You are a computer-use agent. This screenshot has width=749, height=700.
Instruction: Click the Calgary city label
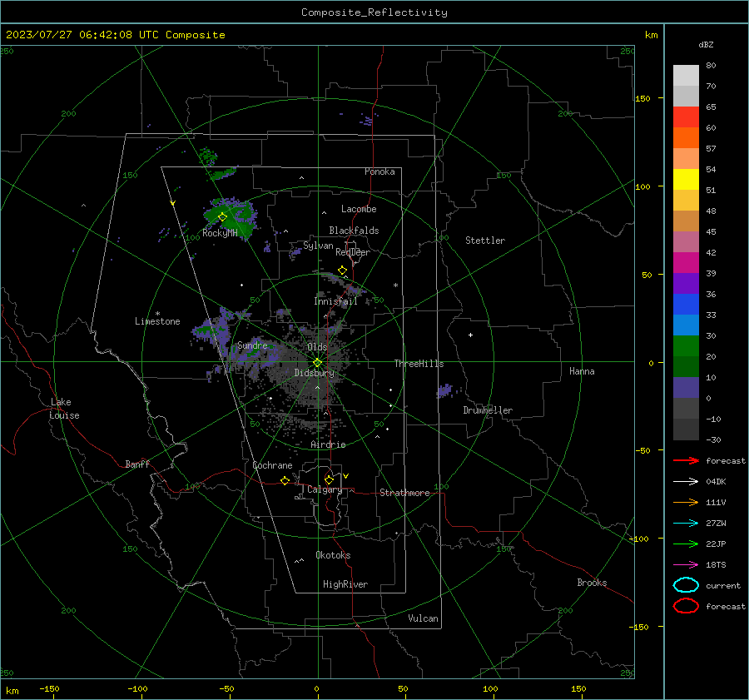(325, 489)
